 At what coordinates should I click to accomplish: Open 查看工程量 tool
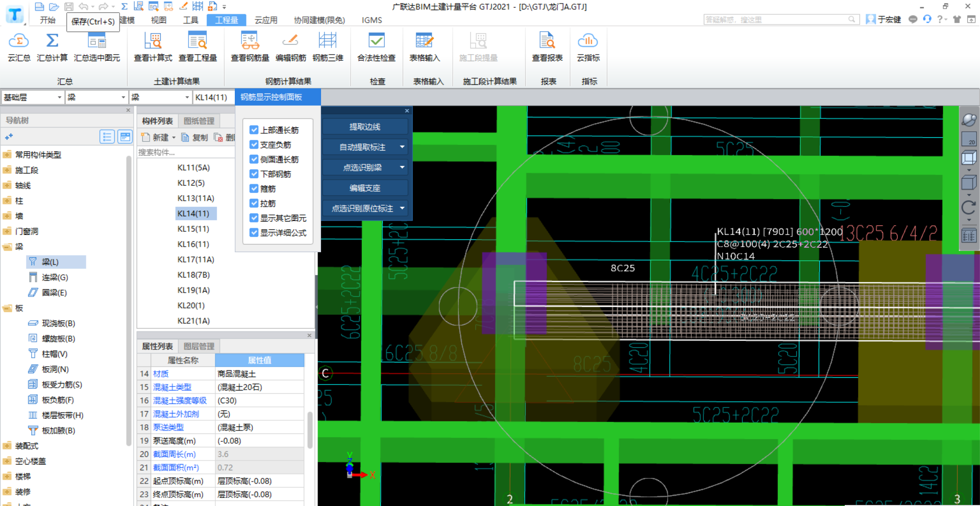[x=198, y=47]
